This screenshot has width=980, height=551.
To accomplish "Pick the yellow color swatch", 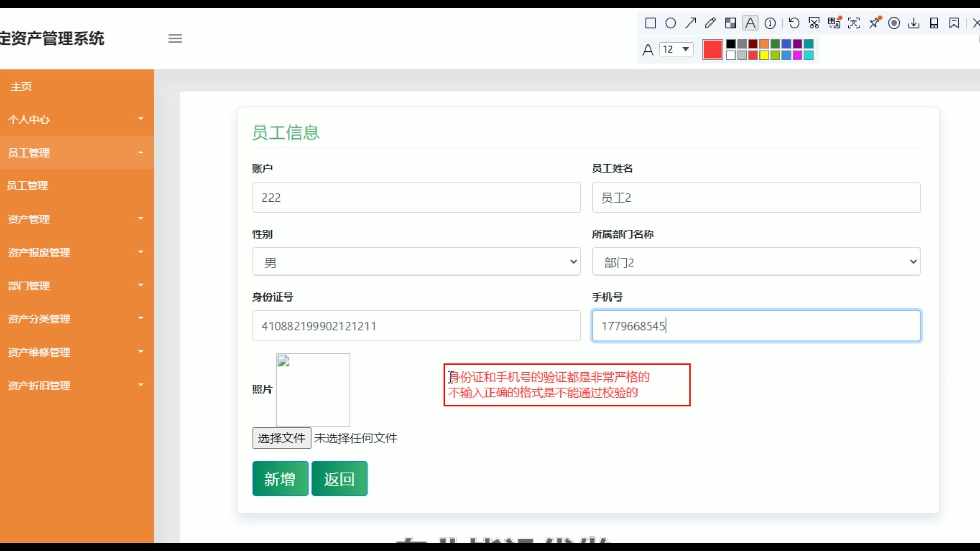I will point(764,55).
